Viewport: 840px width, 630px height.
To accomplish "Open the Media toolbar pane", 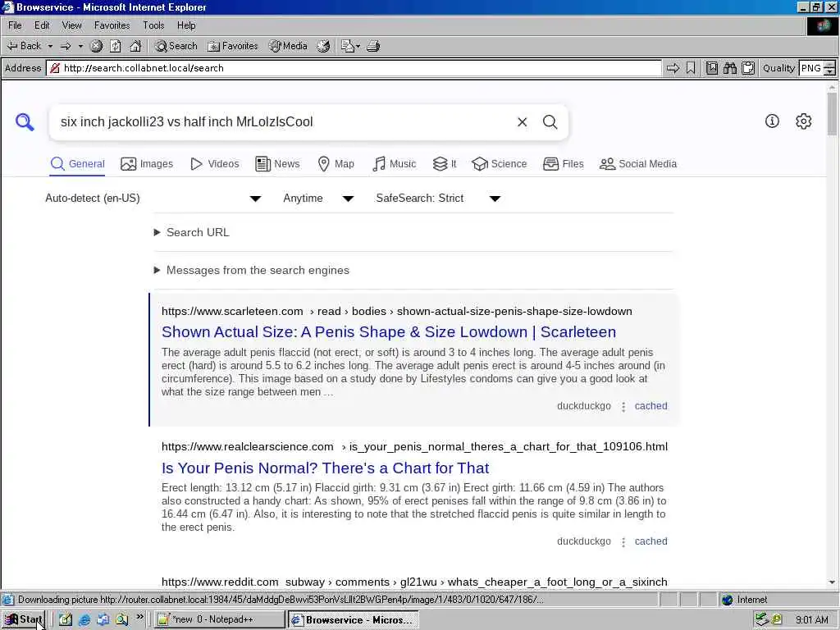I will [288, 46].
